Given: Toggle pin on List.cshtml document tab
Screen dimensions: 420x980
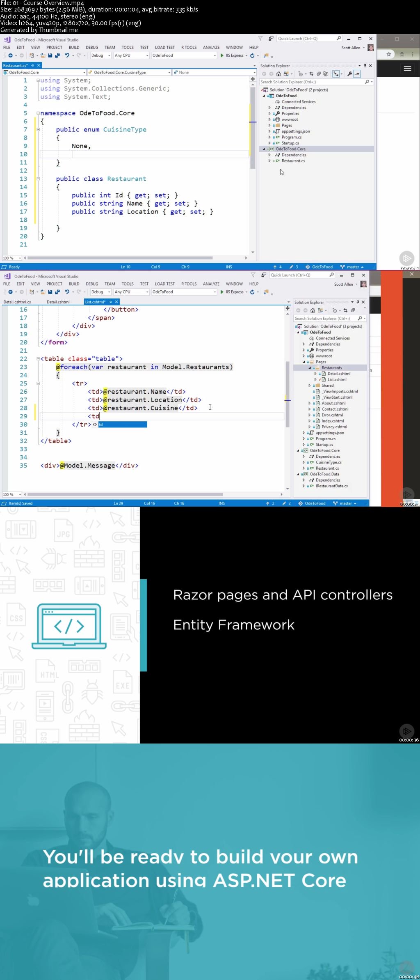Looking at the screenshot, I should [110, 302].
